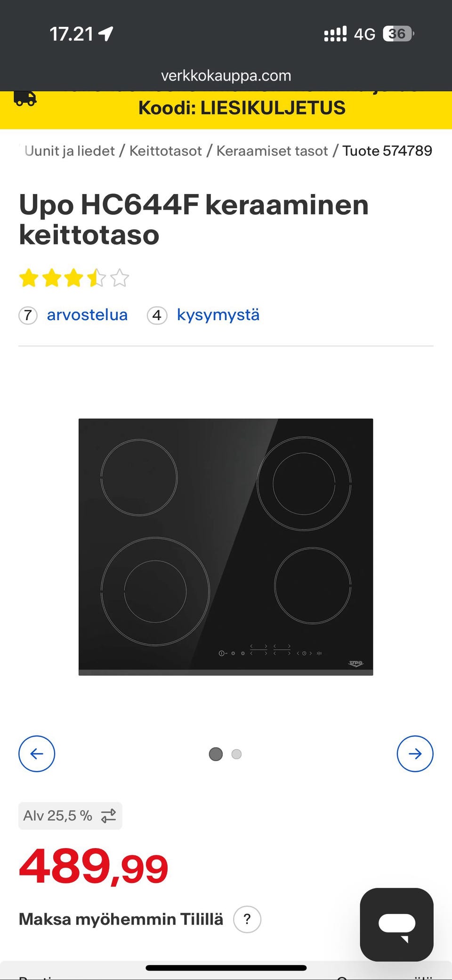Screen dimensions: 452x980
Task: Click the star rating row
Action: (x=74, y=278)
